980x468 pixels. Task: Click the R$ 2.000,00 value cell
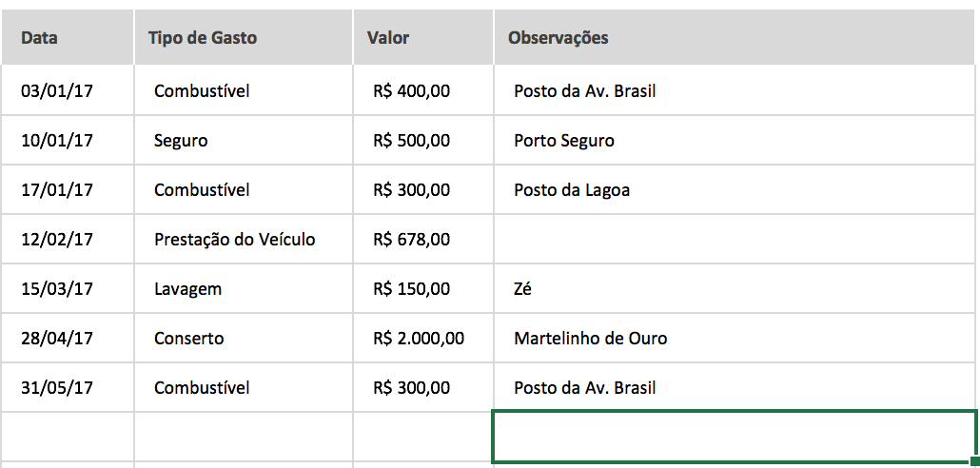click(x=420, y=339)
